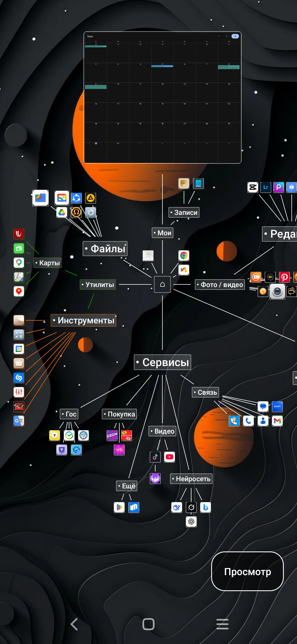
Task: Tap Android recent apps button
Action: tap(222, 624)
